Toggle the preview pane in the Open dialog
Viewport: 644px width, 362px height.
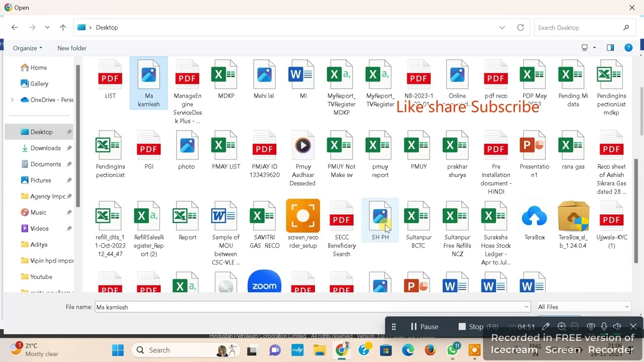pos(610,48)
